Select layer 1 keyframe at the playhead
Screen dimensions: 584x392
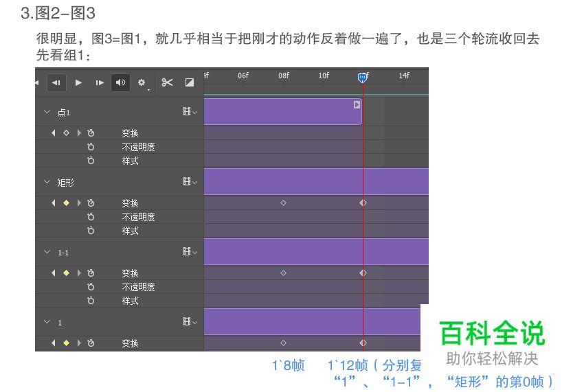point(363,343)
